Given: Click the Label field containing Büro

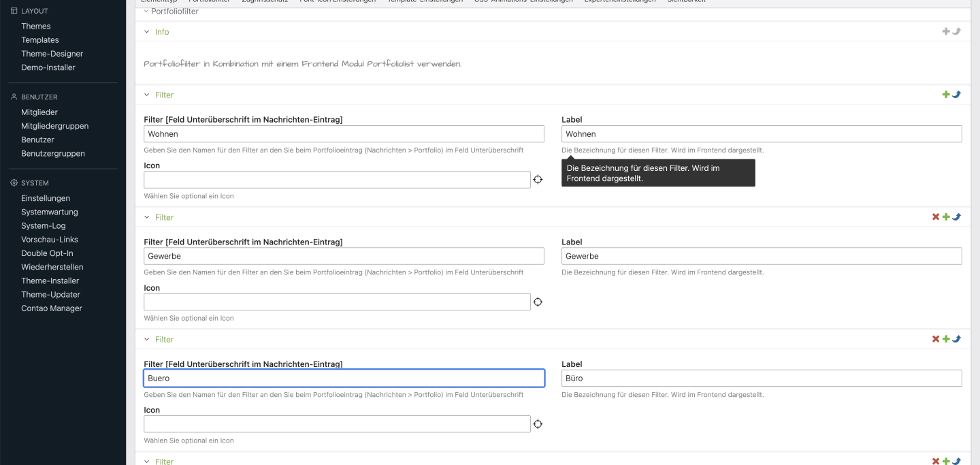Looking at the screenshot, I should tap(761, 379).
